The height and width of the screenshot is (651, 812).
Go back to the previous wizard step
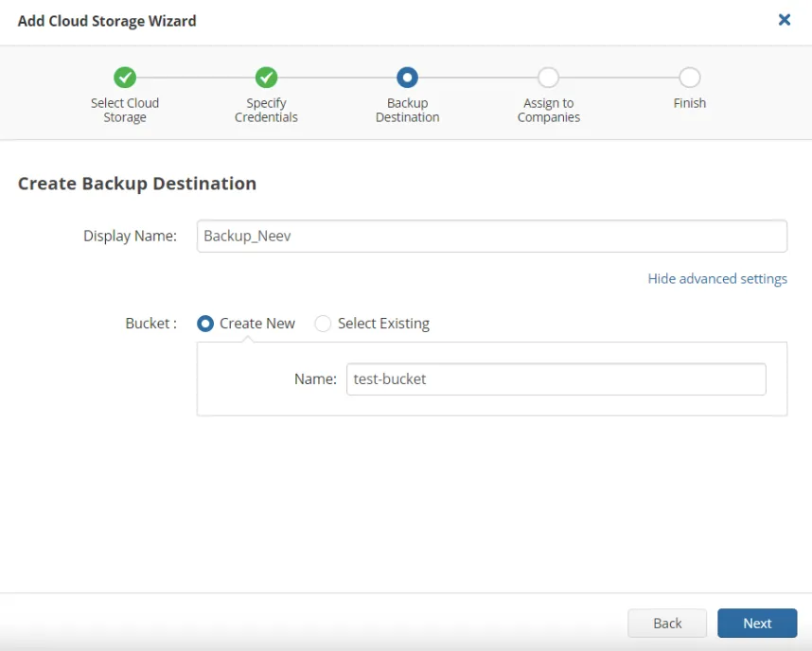(667, 623)
